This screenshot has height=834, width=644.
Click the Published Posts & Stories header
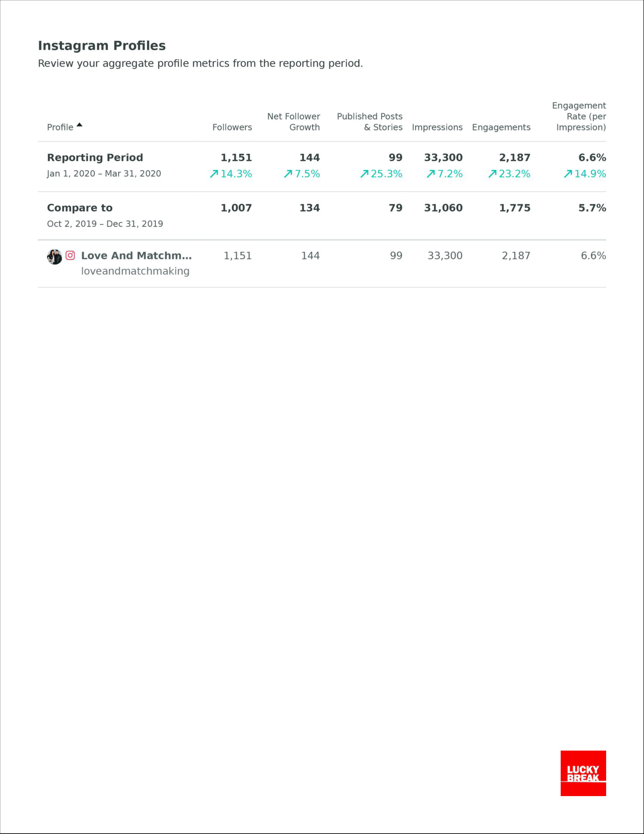[369, 122]
